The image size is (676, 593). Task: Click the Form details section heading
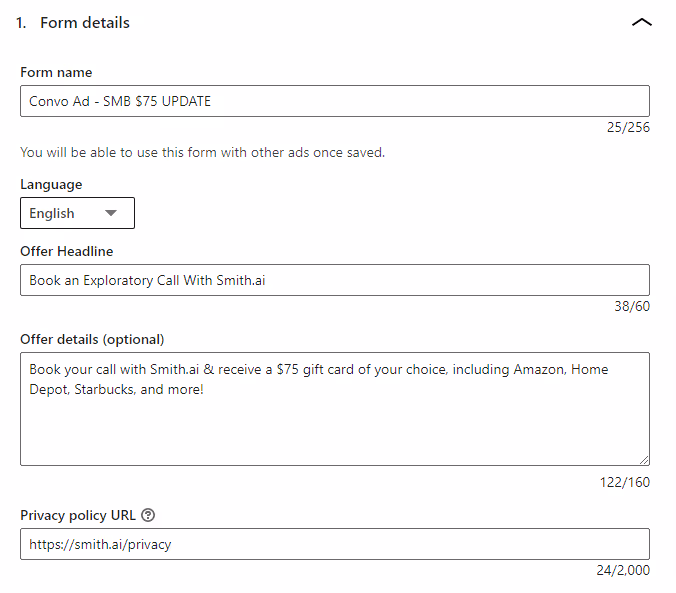point(85,22)
